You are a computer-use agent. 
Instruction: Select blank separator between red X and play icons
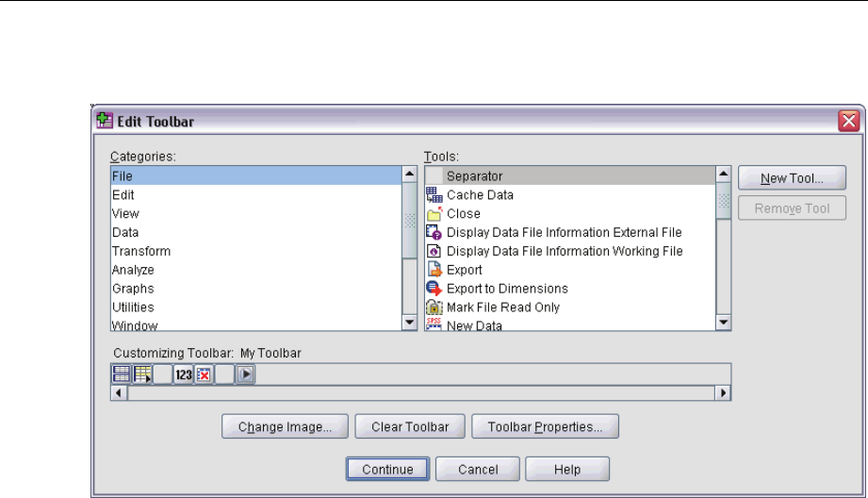[224, 374]
